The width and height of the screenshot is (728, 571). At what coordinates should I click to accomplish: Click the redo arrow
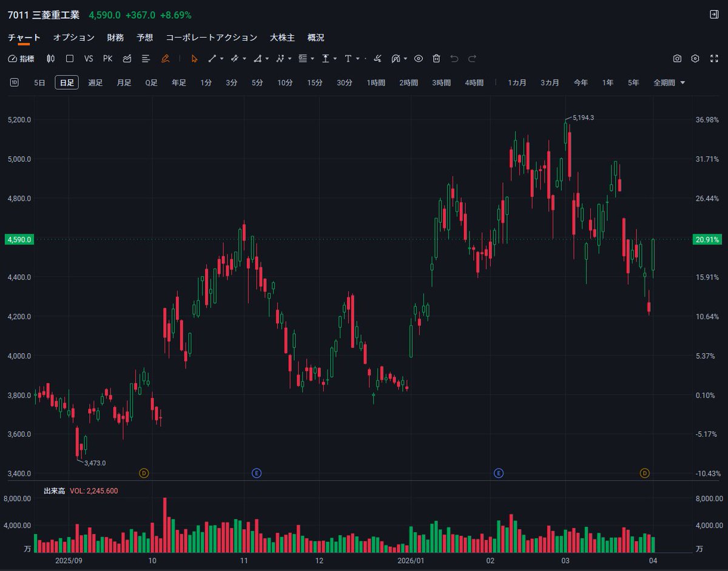(473, 59)
